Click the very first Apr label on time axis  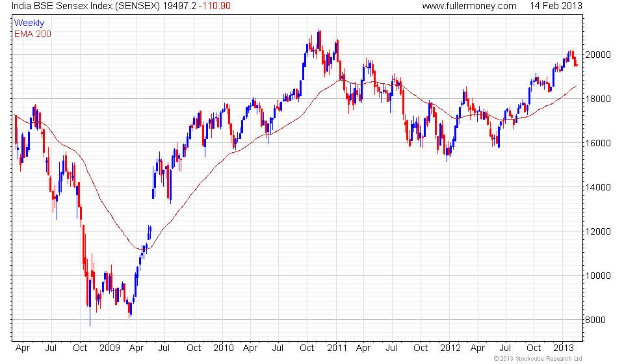coord(22,348)
